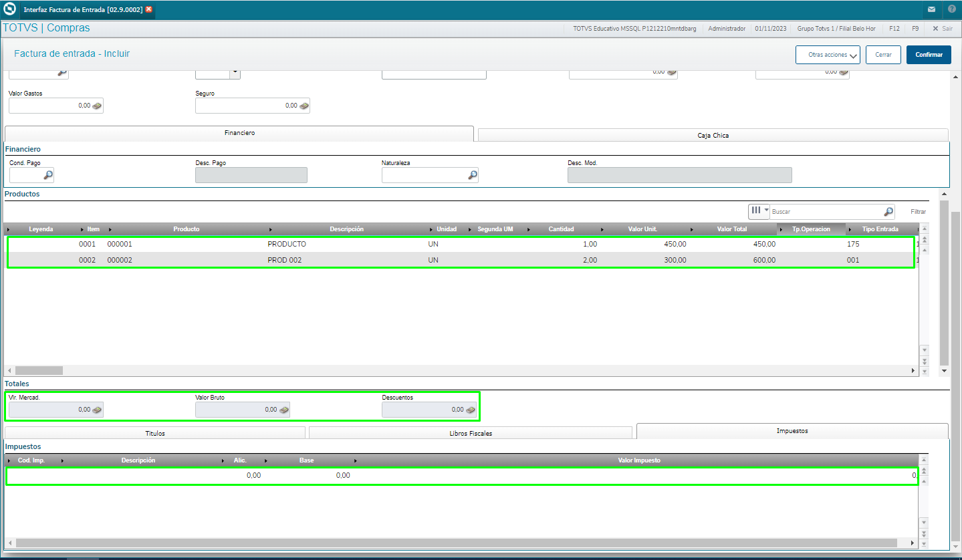Viewport: 962px width, 560px height.
Task: Close the Interfaz Factura de Entrada tab
Action: [148, 9]
